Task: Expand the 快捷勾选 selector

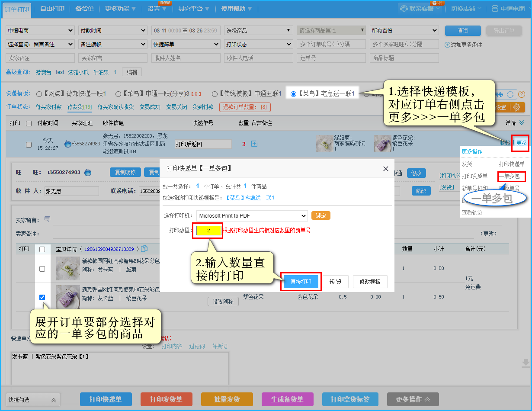Action: [33, 400]
